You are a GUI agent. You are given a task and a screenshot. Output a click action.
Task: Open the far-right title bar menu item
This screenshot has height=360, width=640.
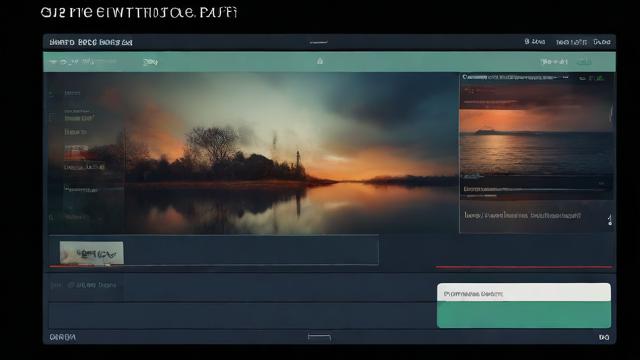602,42
